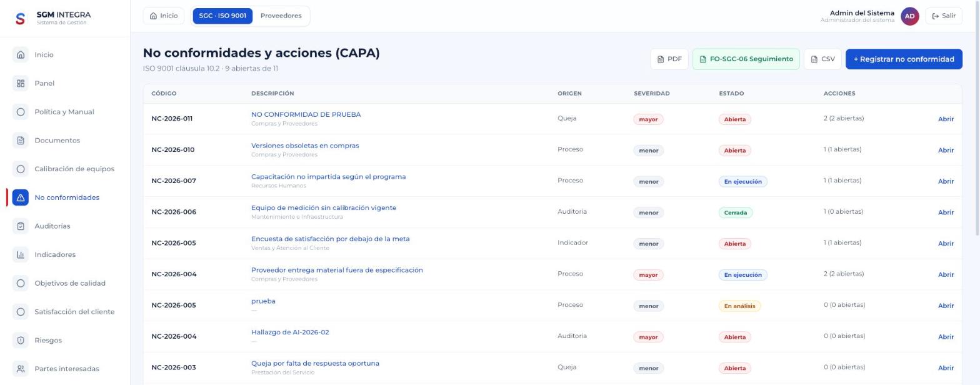
Task: Click the AD user avatar
Action: 910,16
